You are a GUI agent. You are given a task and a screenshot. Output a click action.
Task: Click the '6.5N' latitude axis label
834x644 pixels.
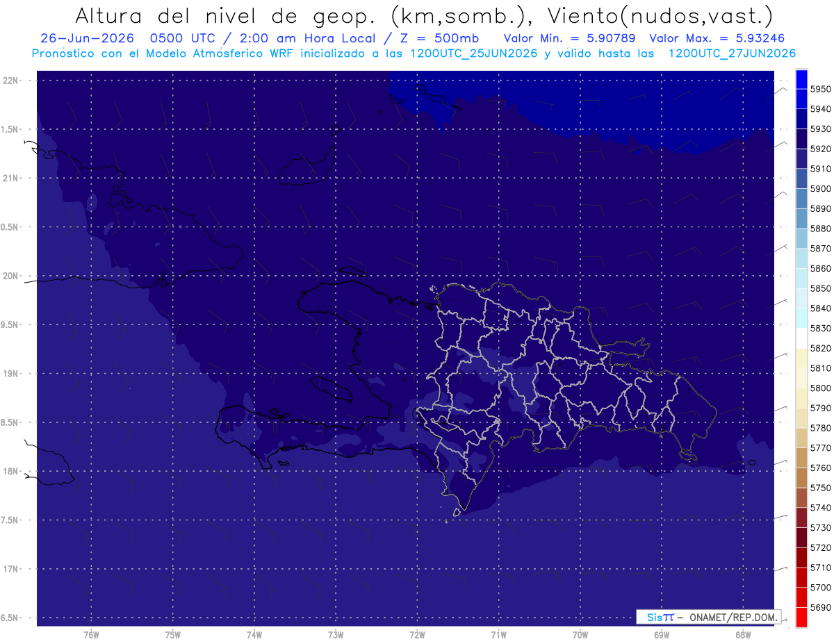pos(10,618)
